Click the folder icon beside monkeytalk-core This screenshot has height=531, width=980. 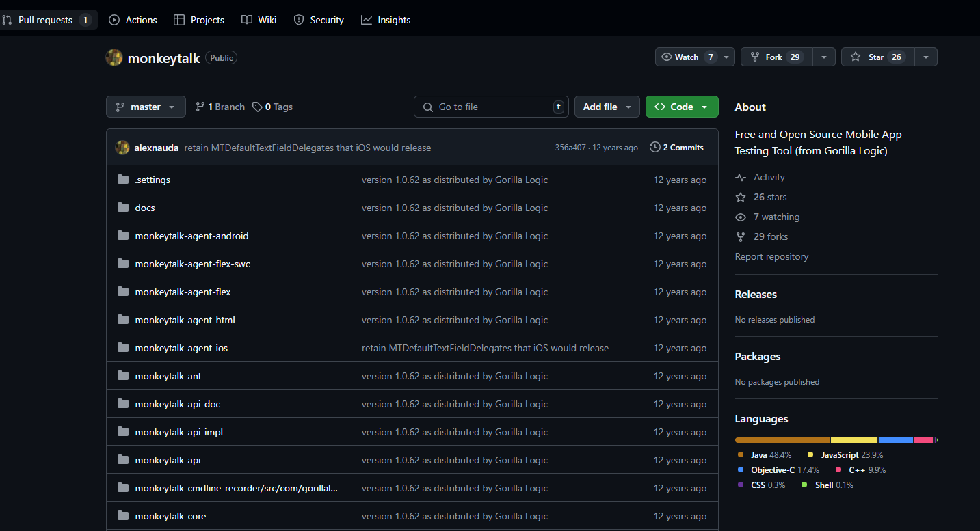[123, 516]
